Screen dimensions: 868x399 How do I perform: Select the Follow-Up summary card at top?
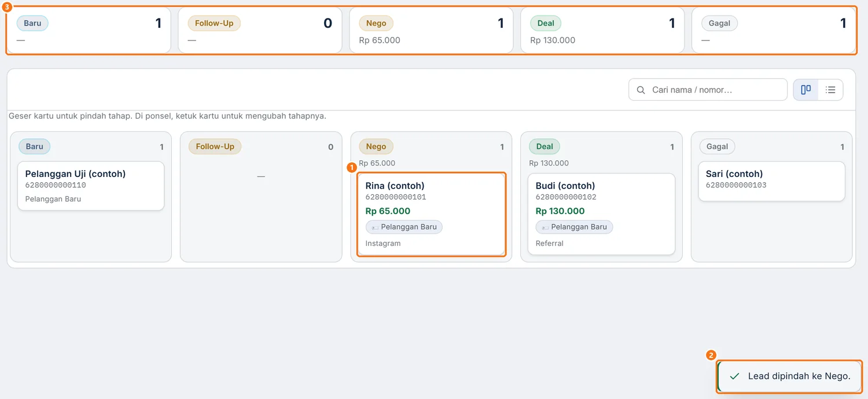(x=260, y=31)
